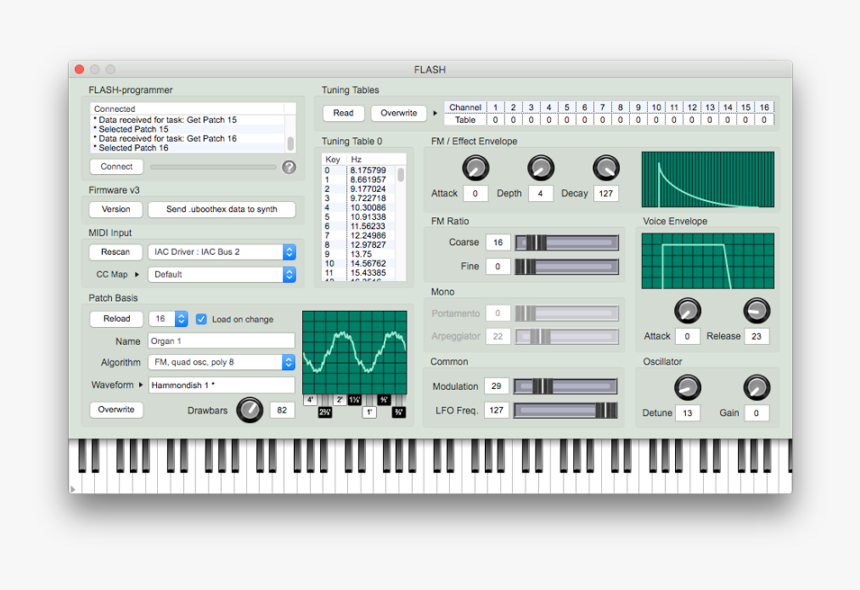Click the Waveform field 'Hammondish 1'
The height and width of the screenshot is (590, 860).
(x=222, y=385)
